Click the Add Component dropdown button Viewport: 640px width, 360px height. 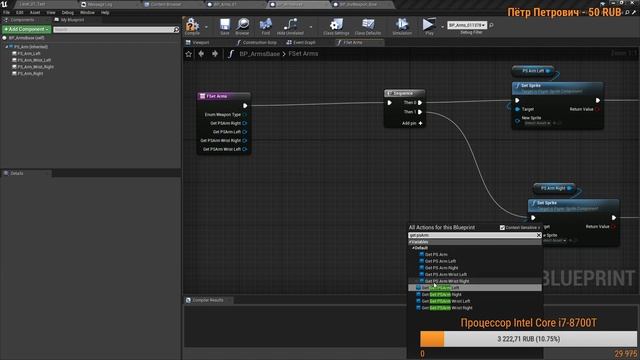[27, 29]
